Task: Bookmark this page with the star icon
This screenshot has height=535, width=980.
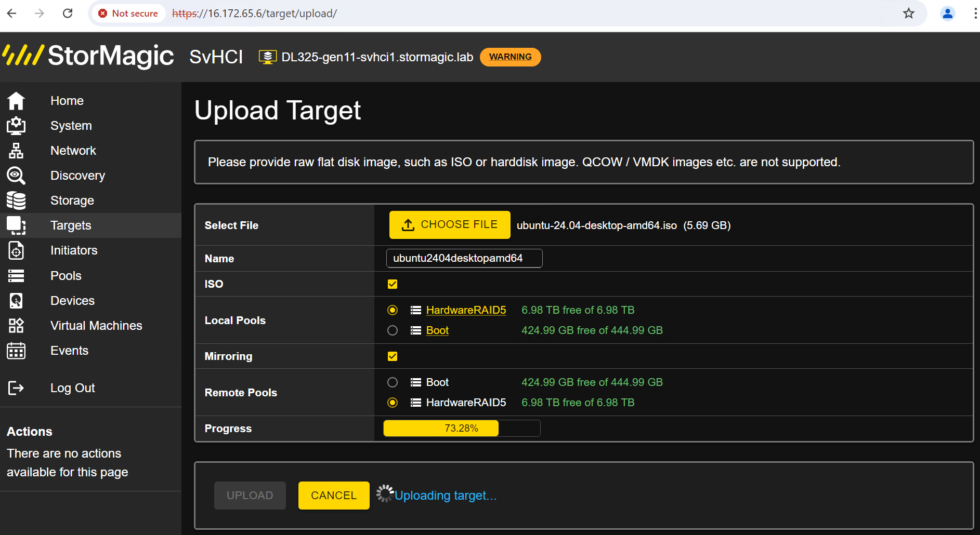Action: tap(908, 14)
